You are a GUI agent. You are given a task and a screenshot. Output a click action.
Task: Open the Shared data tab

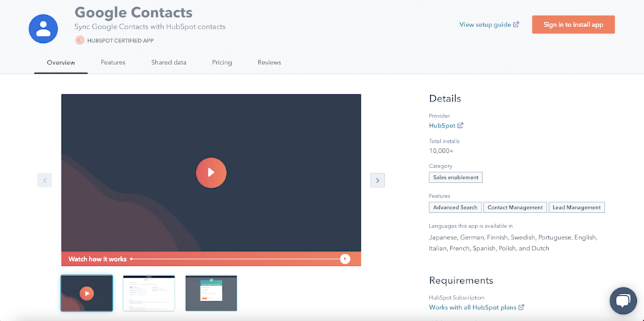168,63
